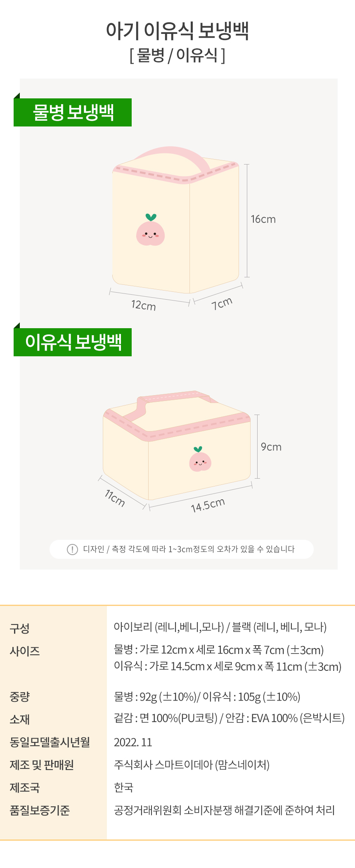Click the 1~3cm measurement error notice text
355x868 pixels.
point(189,549)
